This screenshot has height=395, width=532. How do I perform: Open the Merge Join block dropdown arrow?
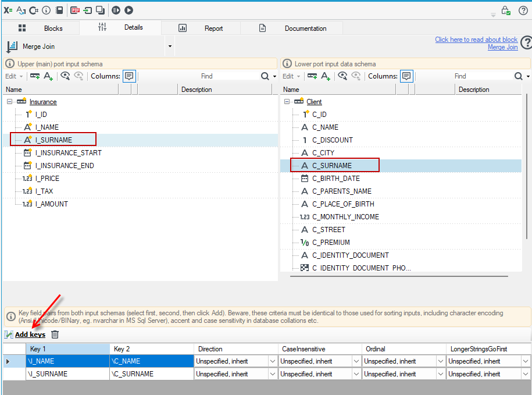pyautogui.click(x=170, y=47)
